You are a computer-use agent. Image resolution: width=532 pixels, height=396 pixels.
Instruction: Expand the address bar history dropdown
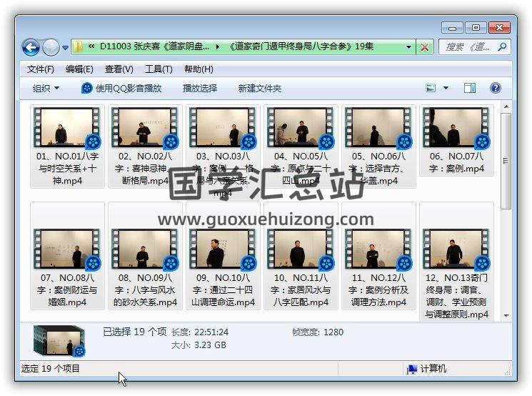pyautogui.click(x=409, y=47)
